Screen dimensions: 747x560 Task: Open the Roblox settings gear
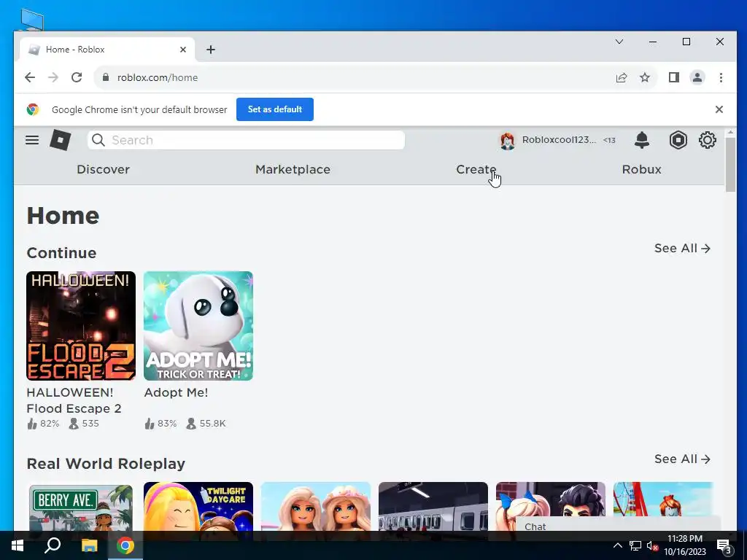pos(708,140)
